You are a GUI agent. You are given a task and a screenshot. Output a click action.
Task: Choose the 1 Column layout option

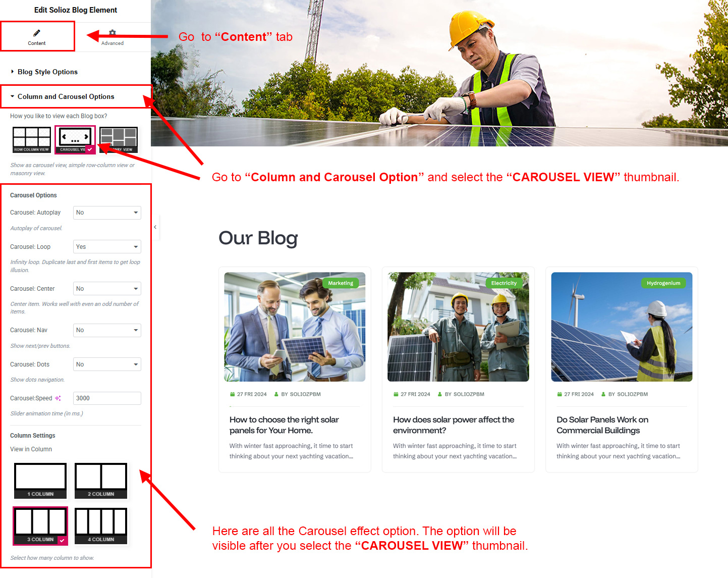click(x=40, y=481)
